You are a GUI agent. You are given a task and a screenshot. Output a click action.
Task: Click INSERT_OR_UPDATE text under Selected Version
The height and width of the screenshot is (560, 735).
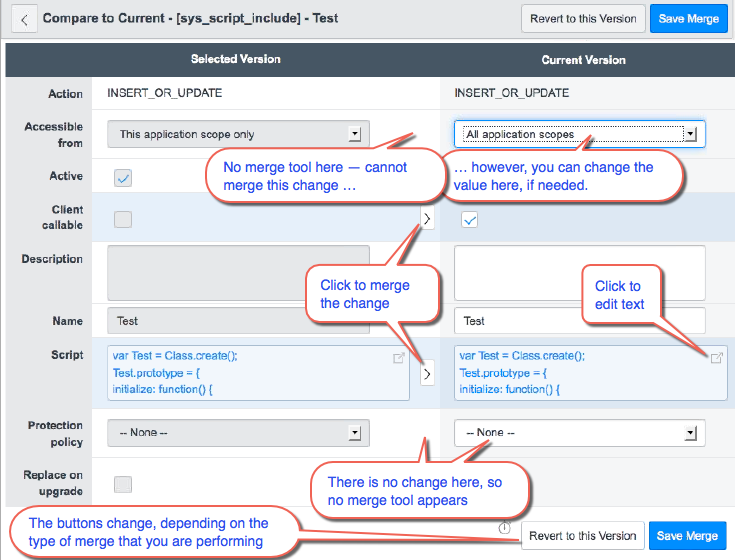(165, 93)
